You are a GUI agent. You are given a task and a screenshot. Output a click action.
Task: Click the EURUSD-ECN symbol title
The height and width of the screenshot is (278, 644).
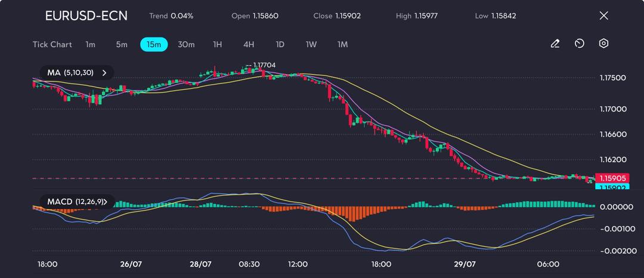click(x=86, y=16)
